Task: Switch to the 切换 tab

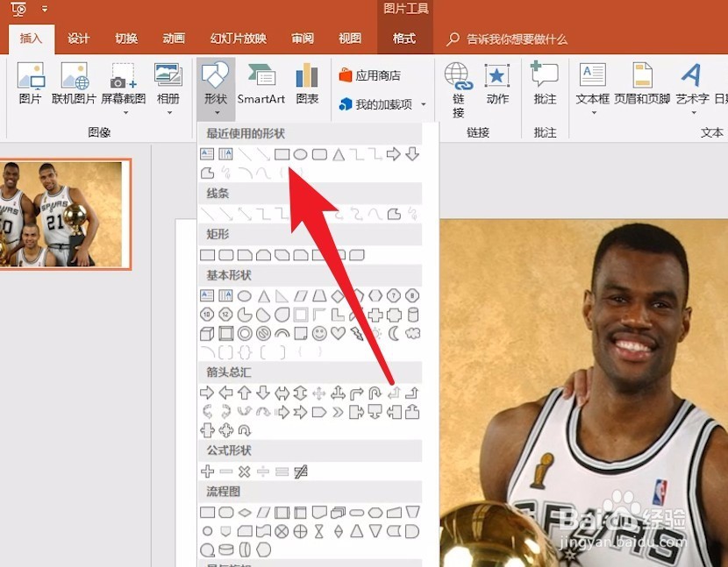Action: point(126,39)
